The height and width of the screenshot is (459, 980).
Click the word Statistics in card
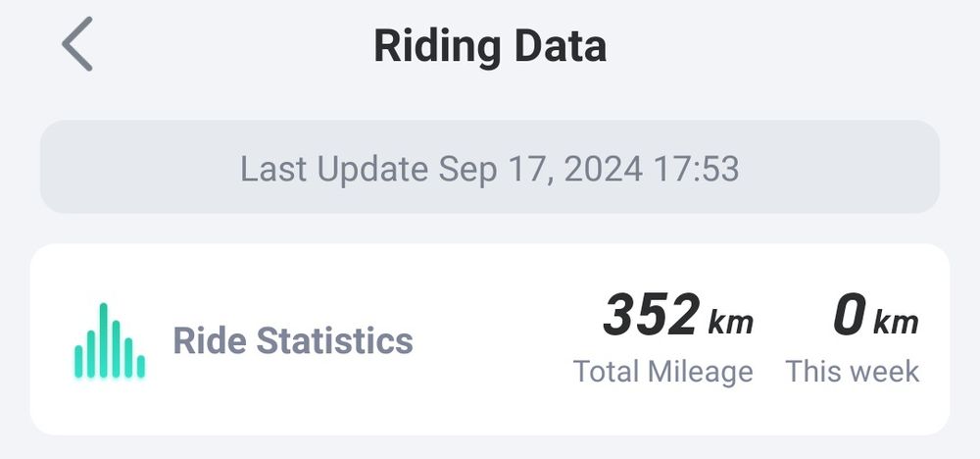pos(334,341)
